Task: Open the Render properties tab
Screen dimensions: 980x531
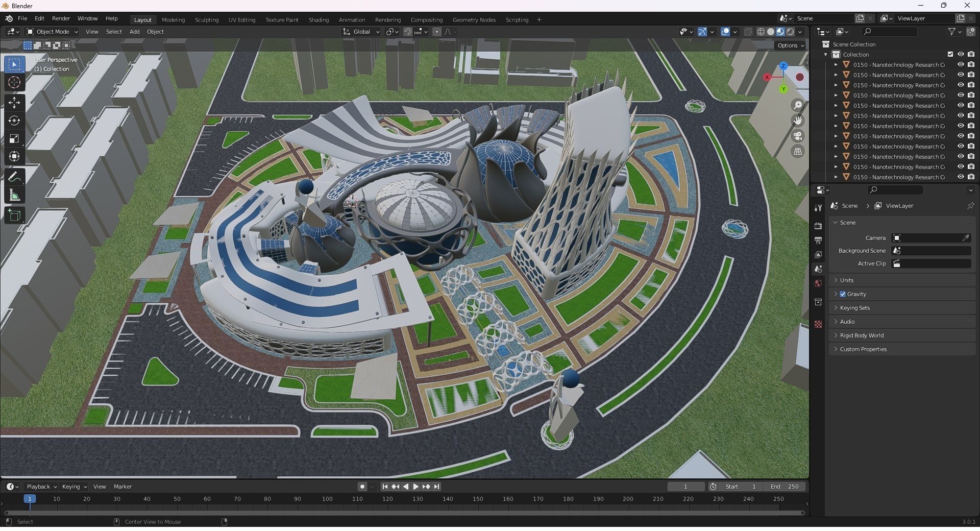Action: pyautogui.click(x=819, y=225)
